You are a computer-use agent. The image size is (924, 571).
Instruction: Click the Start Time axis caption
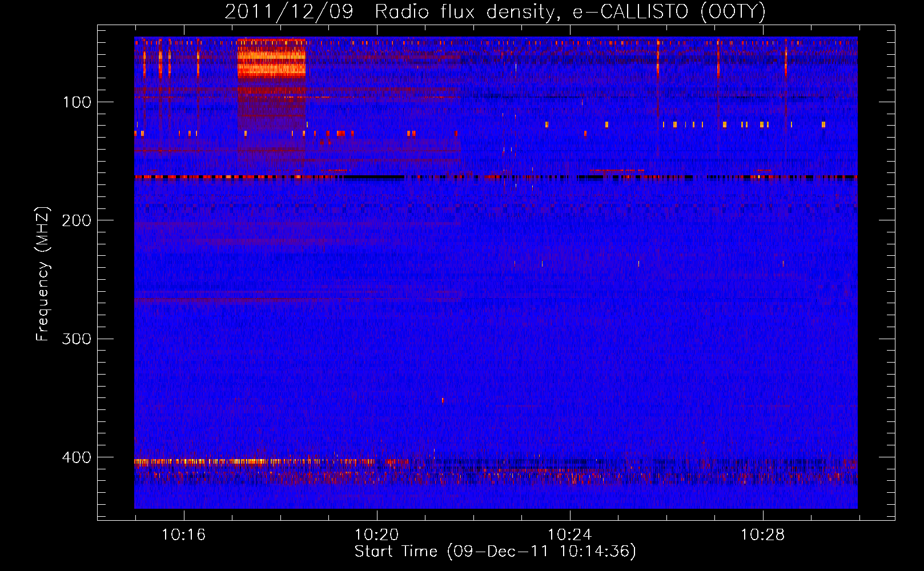(x=495, y=552)
